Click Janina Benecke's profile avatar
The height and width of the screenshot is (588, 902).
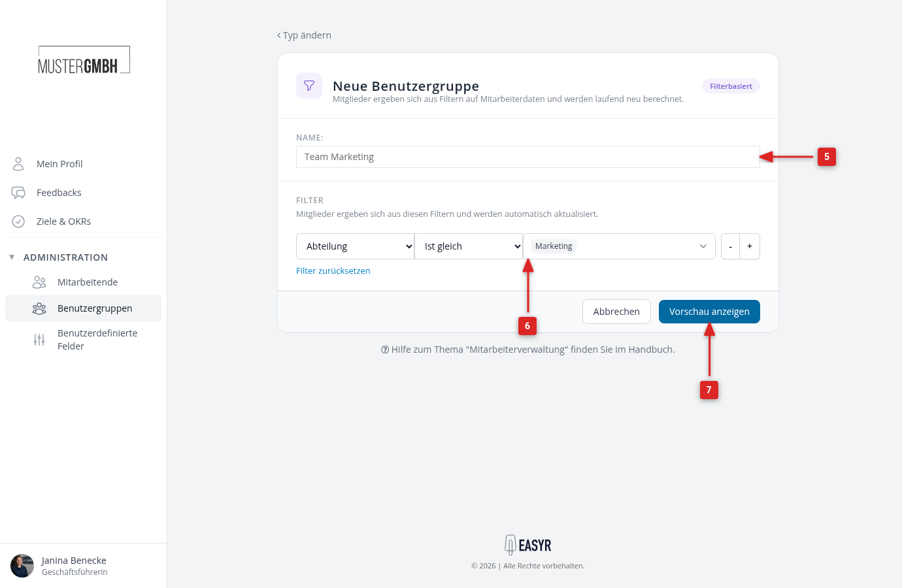pyautogui.click(x=22, y=566)
